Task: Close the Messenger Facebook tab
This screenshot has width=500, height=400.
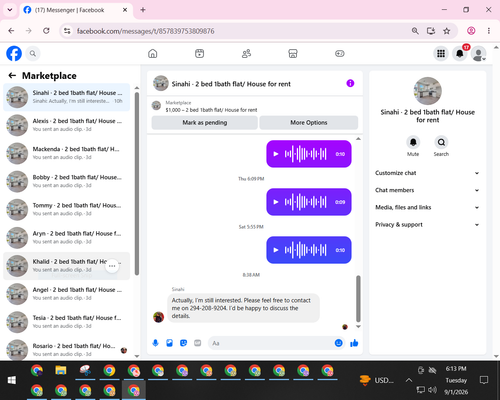Action: coord(125,10)
